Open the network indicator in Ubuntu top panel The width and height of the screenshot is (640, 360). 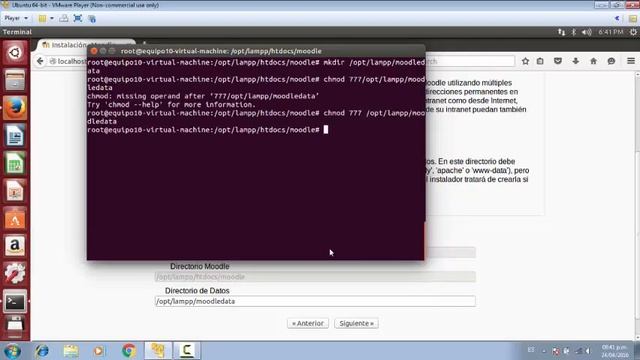click(562, 32)
